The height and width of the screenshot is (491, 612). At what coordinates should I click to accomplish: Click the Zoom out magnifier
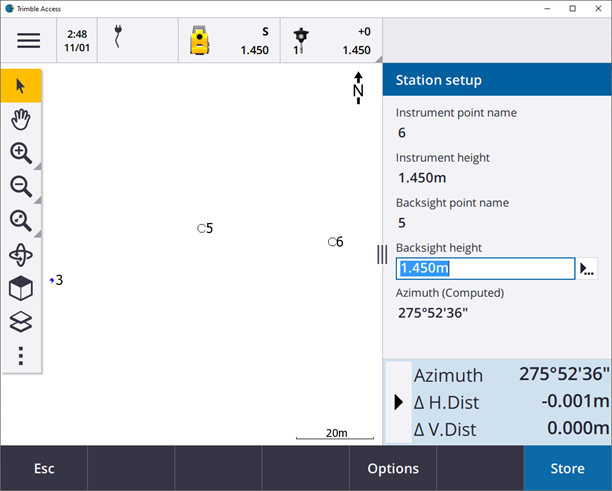tap(21, 186)
